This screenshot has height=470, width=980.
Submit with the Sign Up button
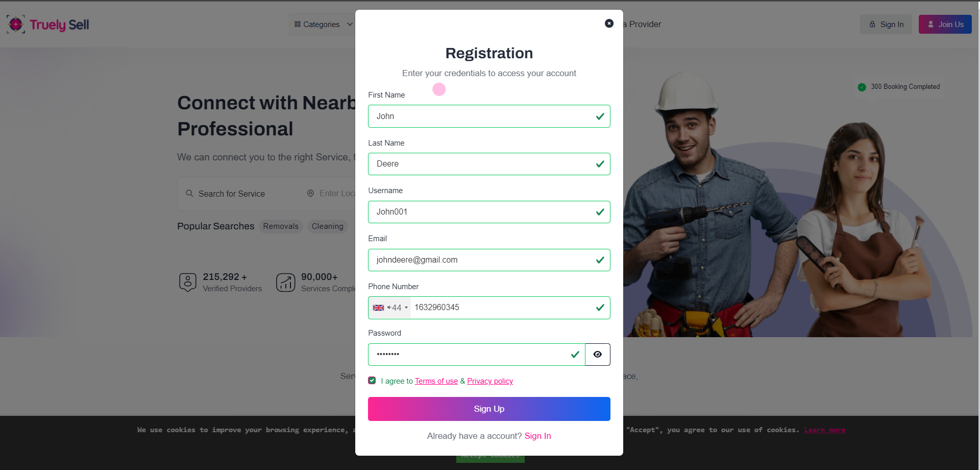[489, 409]
